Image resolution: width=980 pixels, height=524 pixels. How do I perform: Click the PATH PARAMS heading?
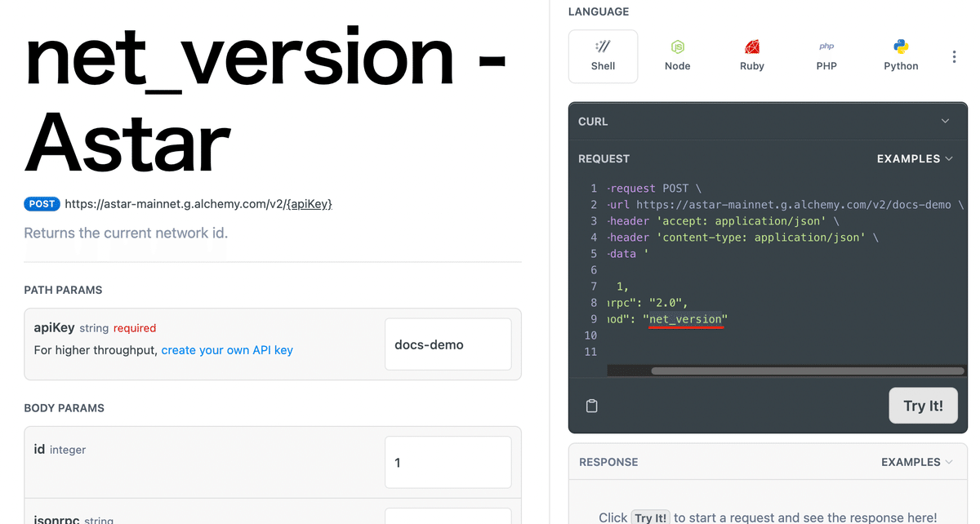click(x=63, y=290)
